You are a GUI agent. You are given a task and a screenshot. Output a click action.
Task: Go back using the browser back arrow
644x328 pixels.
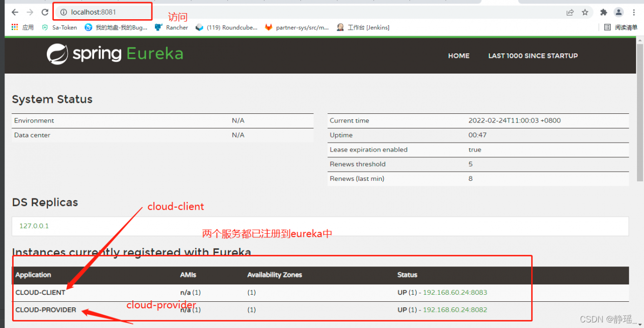15,12
